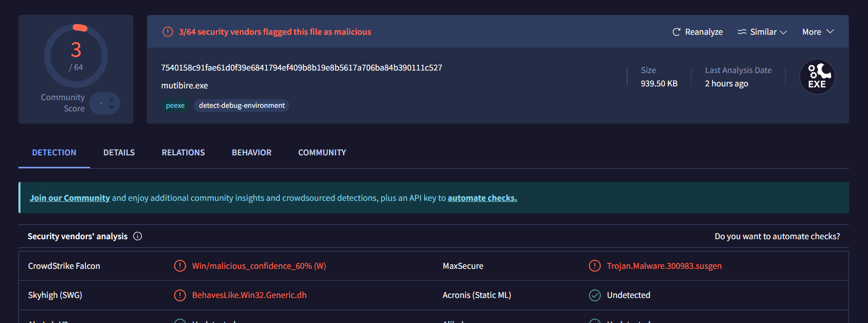The image size is (868, 323).
Task: Click the EXE file type icon
Action: click(817, 77)
